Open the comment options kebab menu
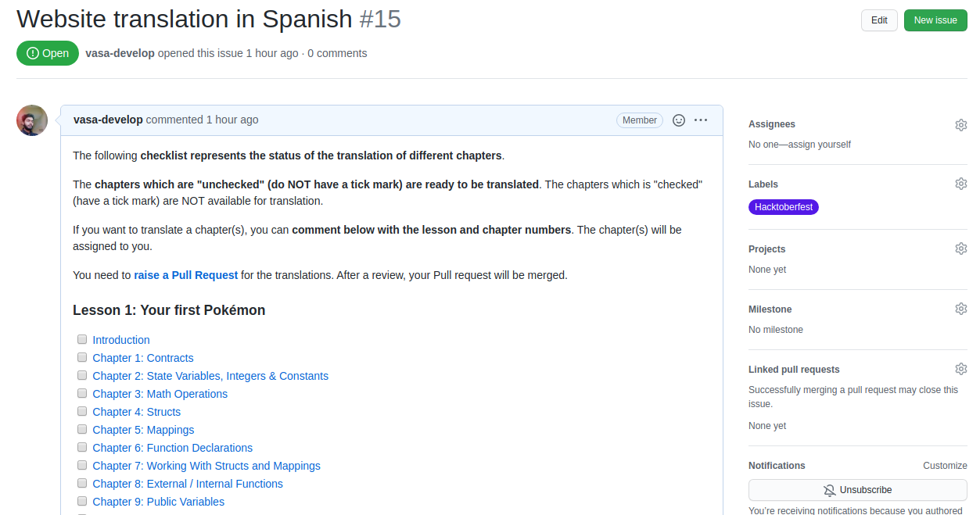980x515 pixels. [x=701, y=120]
